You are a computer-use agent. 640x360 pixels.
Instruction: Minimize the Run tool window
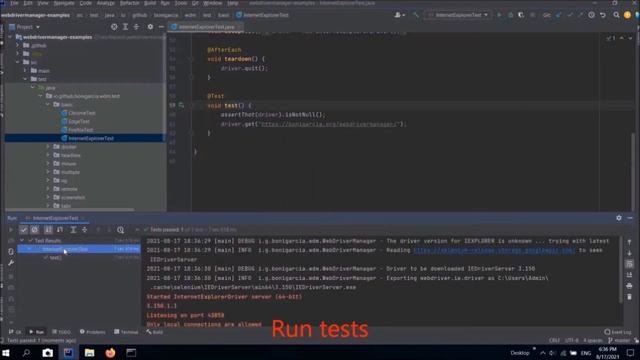coord(630,218)
